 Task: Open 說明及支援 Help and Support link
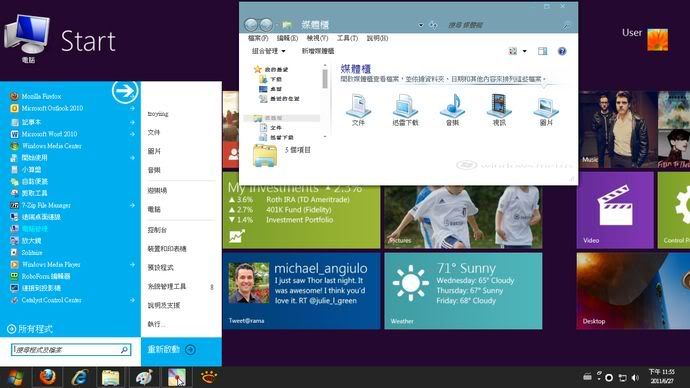tap(164, 305)
